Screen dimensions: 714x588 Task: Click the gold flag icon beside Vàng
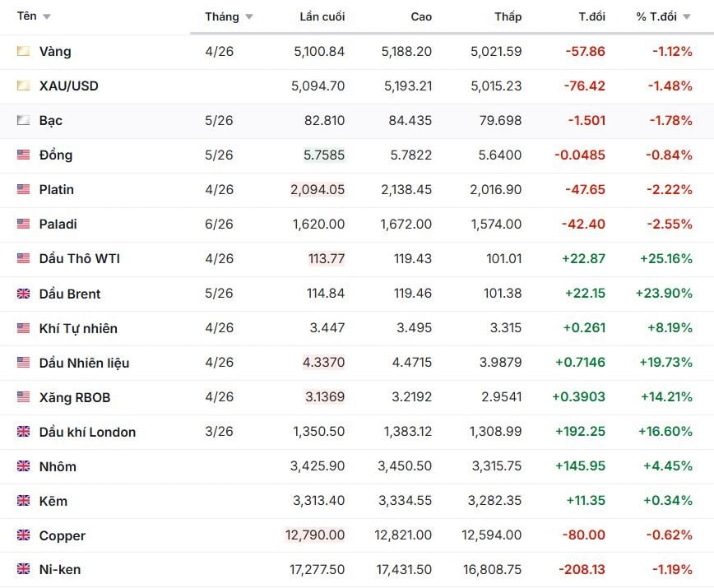pos(23,52)
